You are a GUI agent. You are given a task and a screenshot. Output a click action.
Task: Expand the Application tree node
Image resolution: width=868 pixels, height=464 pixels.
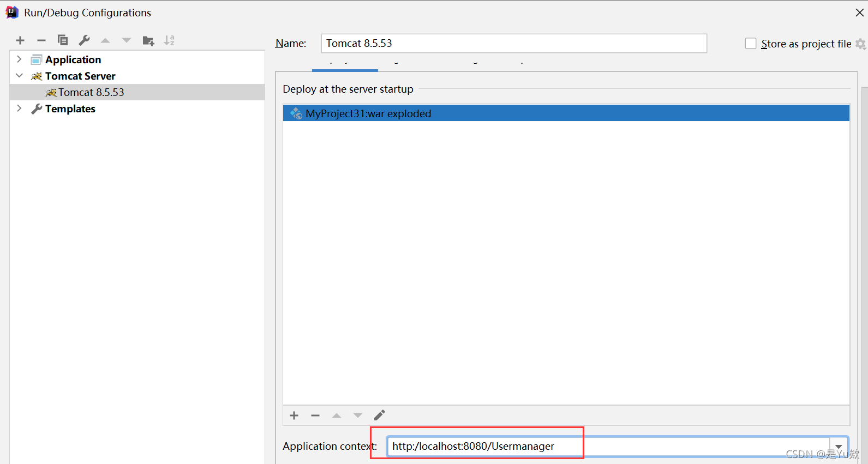[19, 59]
